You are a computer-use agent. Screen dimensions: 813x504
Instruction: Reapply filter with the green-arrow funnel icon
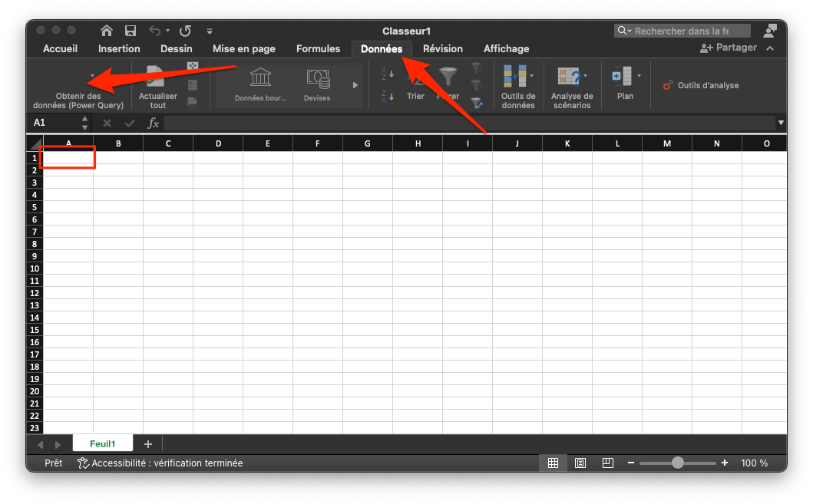(x=477, y=85)
